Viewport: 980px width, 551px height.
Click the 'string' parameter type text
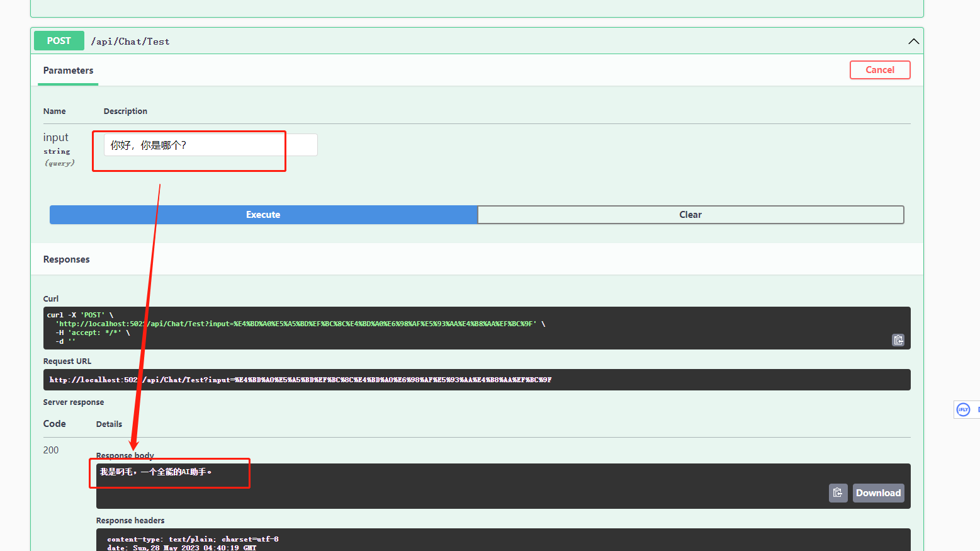pos(57,152)
